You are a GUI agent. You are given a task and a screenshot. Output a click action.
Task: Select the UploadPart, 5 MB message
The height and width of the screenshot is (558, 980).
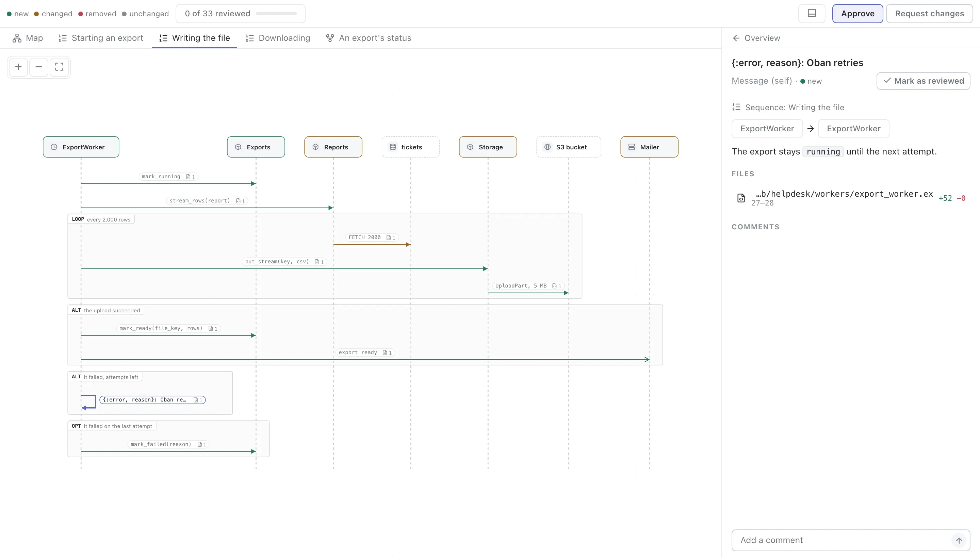(528, 286)
